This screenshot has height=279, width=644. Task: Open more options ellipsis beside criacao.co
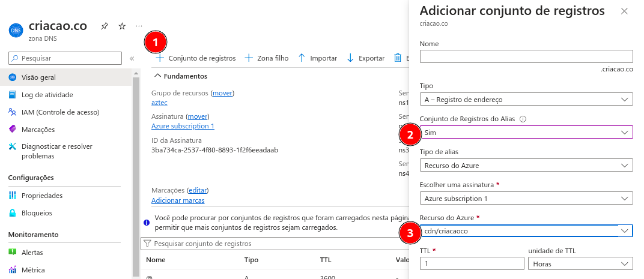139,26
